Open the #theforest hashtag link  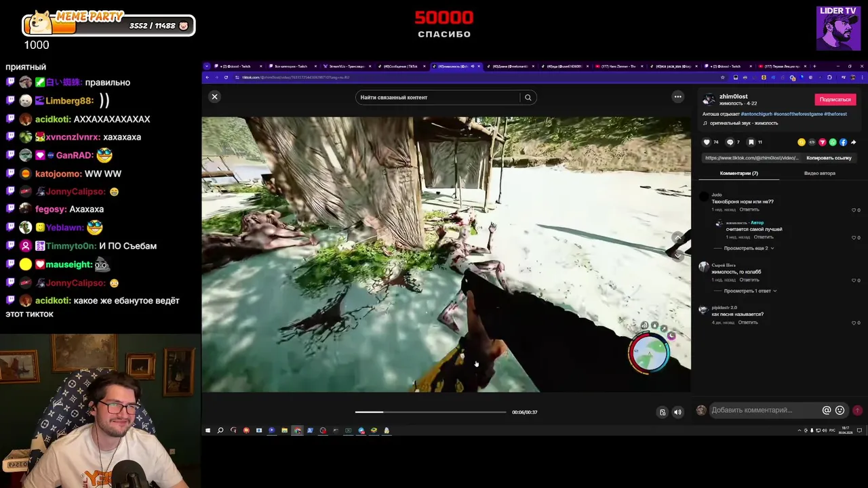(x=835, y=114)
